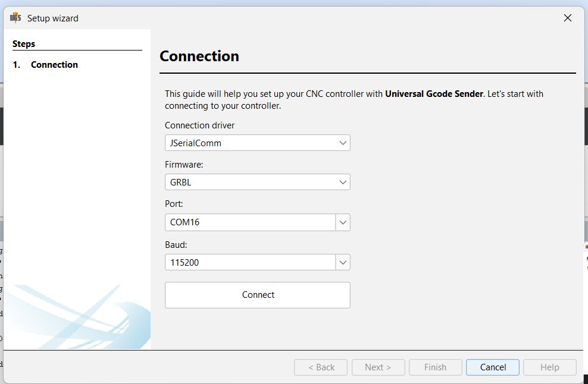The width and height of the screenshot is (588, 384).
Task: Click the Connect button
Action: pyautogui.click(x=257, y=295)
